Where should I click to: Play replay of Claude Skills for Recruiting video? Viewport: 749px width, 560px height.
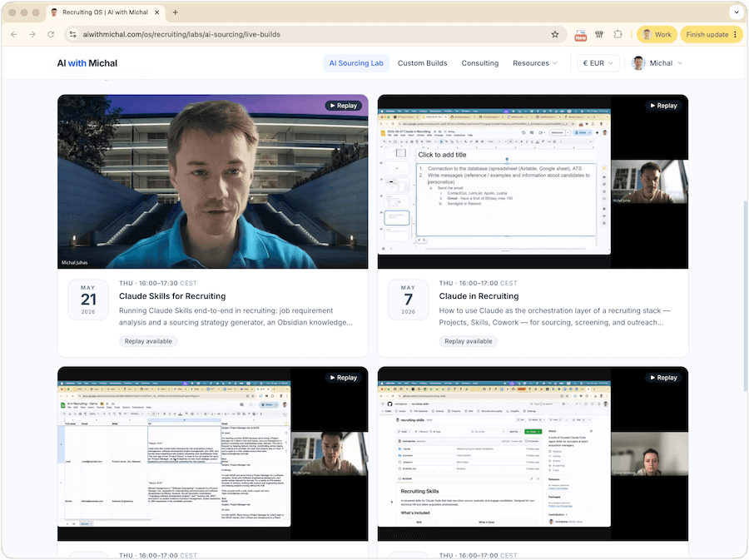(343, 106)
